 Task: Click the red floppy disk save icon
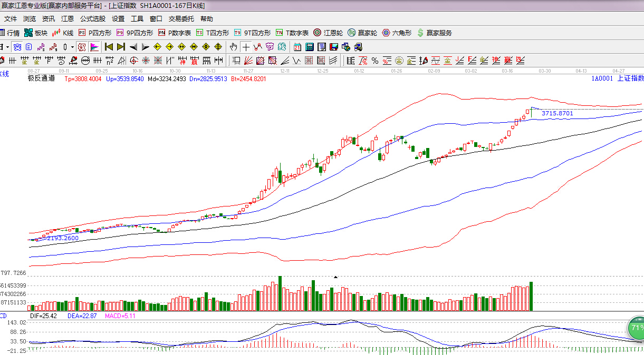[334, 47]
